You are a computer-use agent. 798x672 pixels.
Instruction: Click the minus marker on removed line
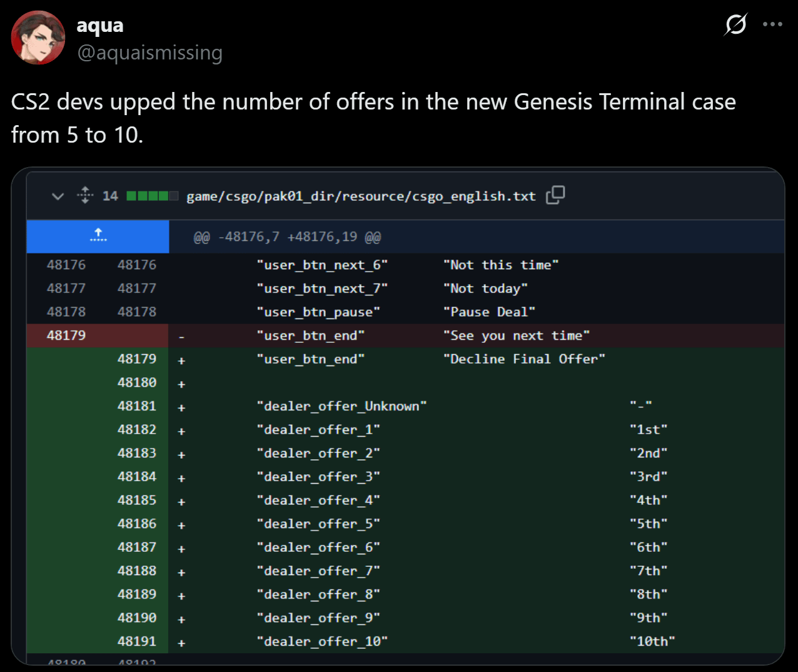[181, 337]
